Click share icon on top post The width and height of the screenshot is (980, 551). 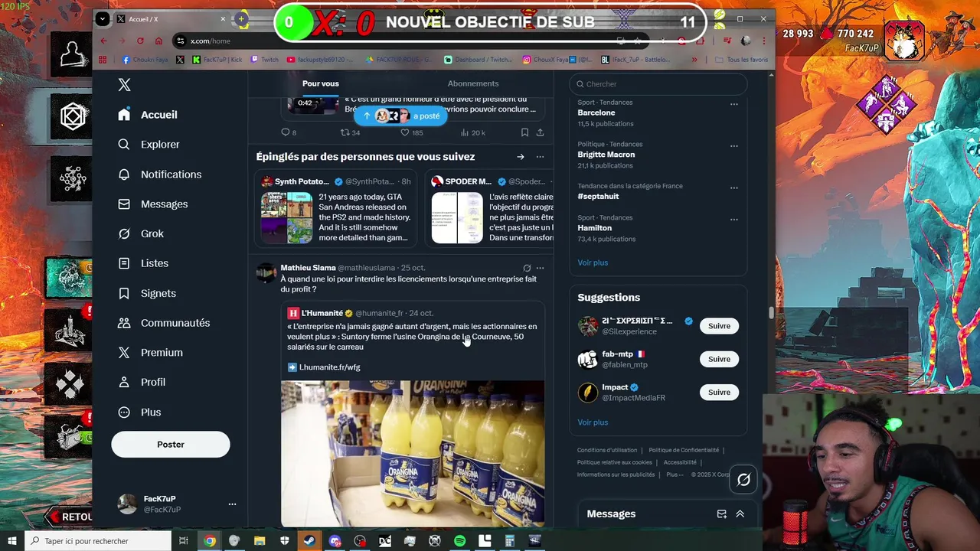pyautogui.click(x=540, y=132)
